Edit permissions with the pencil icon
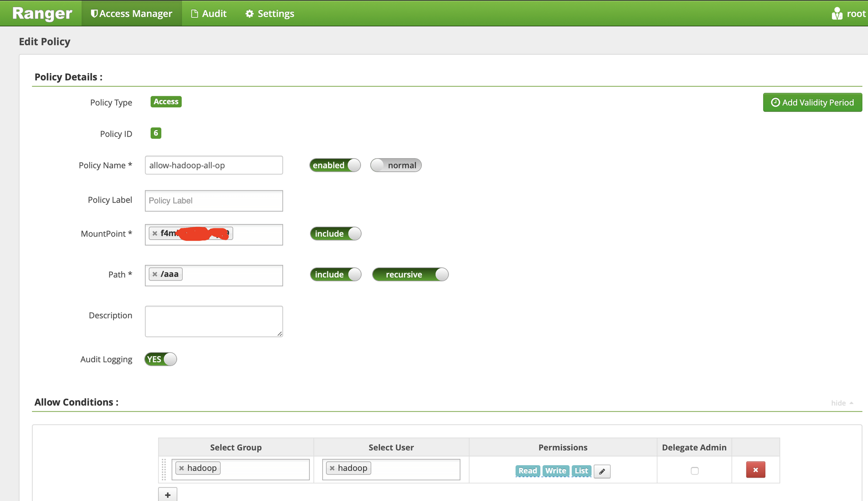Screen dimensions: 868x501 click(x=602, y=471)
